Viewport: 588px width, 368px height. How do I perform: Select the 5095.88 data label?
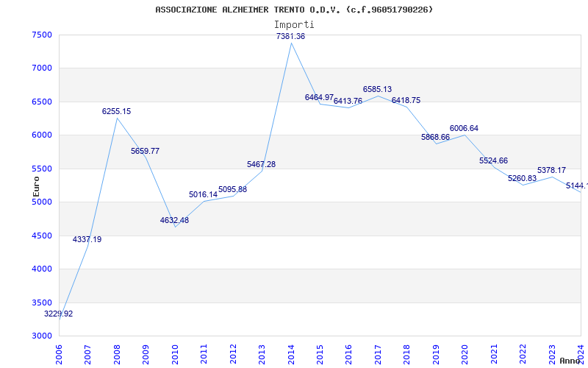[232, 190]
